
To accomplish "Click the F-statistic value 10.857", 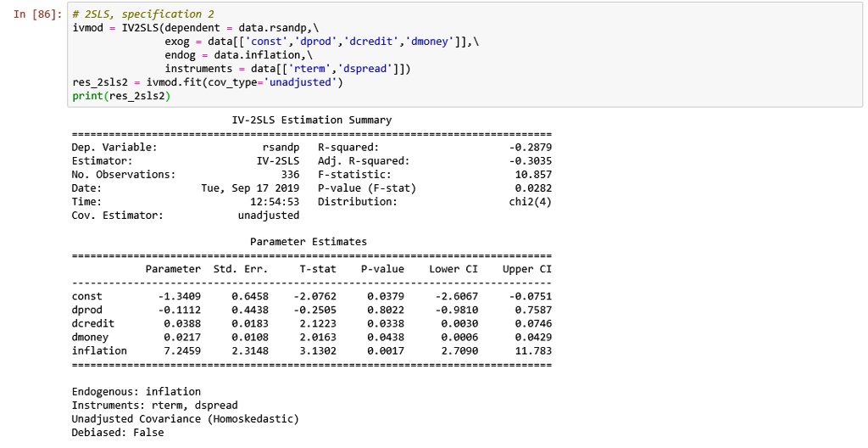I will click(x=533, y=175).
